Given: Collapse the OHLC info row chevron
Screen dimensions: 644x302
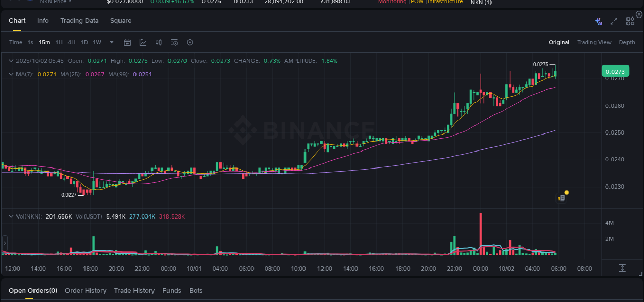Looking at the screenshot, I should [10, 61].
